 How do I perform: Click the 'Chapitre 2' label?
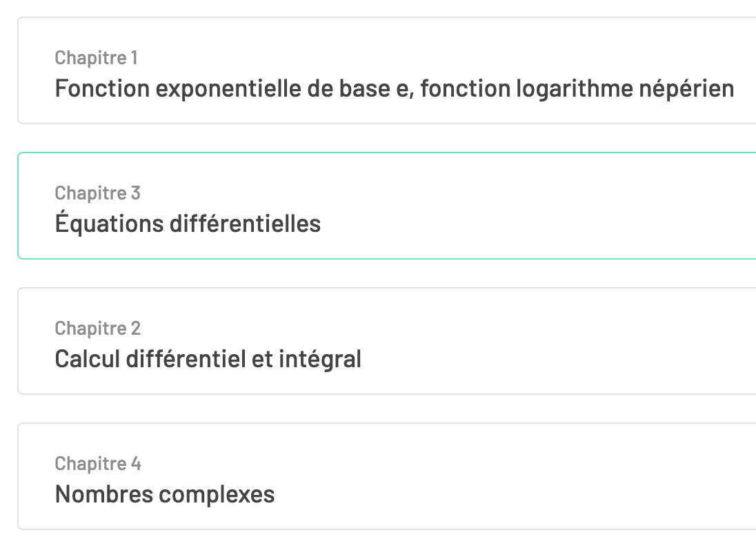[97, 329]
